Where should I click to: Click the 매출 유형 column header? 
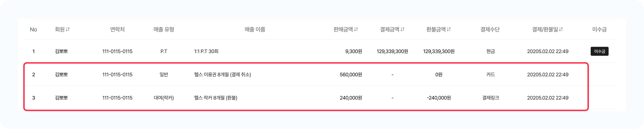[x=164, y=29]
